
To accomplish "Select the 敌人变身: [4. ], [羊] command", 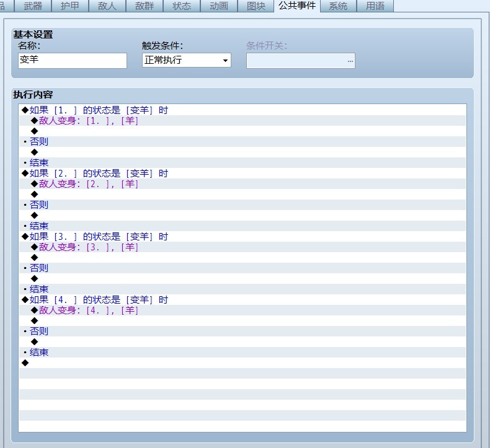I will point(243,310).
